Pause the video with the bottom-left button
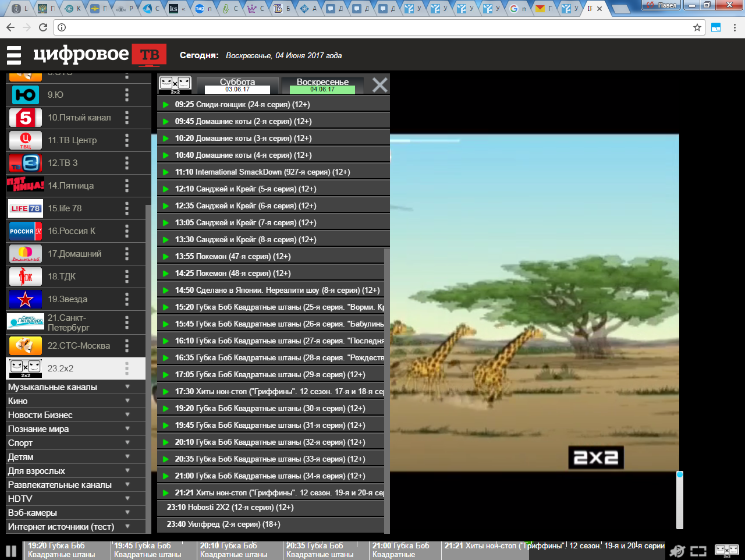Image resolution: width=745 pixels, height=560 pixels. (11, 551)
